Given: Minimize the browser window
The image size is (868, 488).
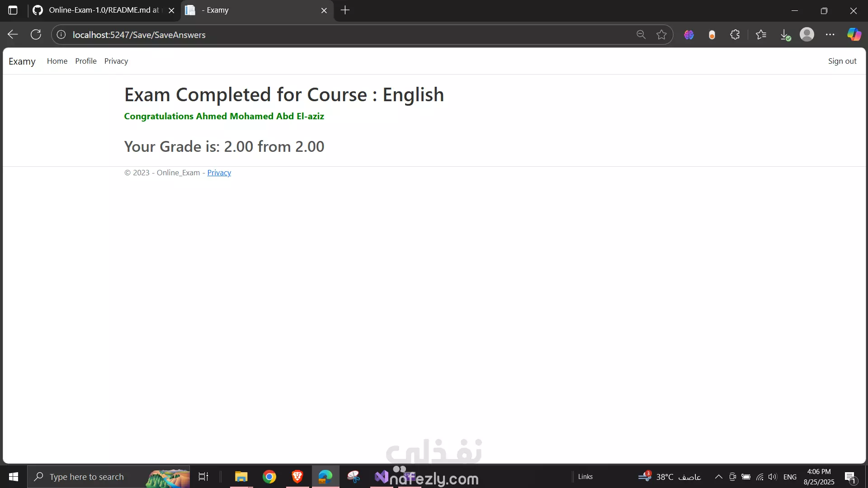Looking at the screenshot, I should [x=794, y=10].
